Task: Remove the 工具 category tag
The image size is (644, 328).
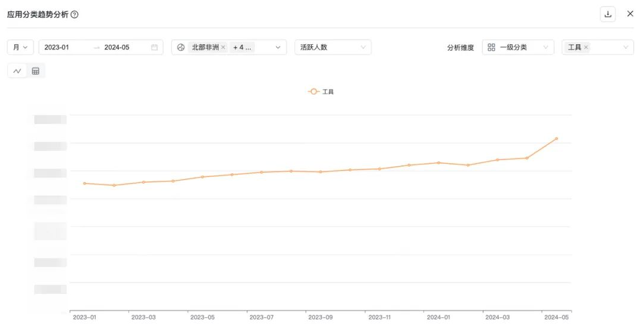Action: (585, 47)
